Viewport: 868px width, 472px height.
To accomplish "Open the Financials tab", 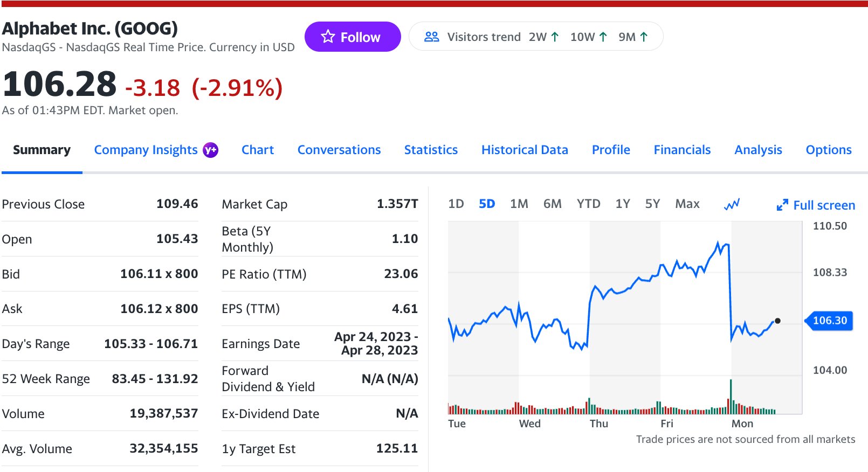I will pyautogui.click(x=682, y=150).
